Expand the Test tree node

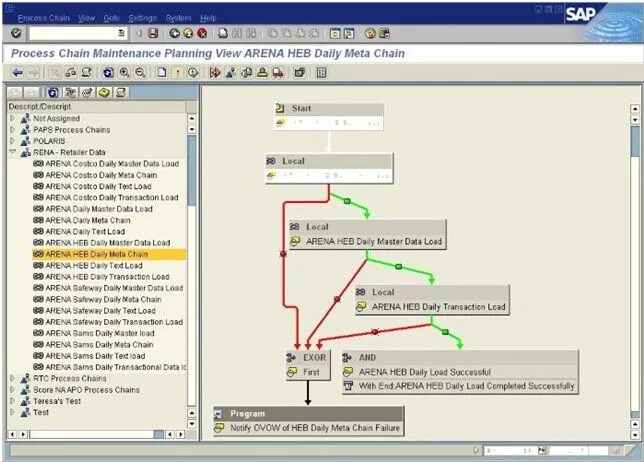[x=12, y=412]
